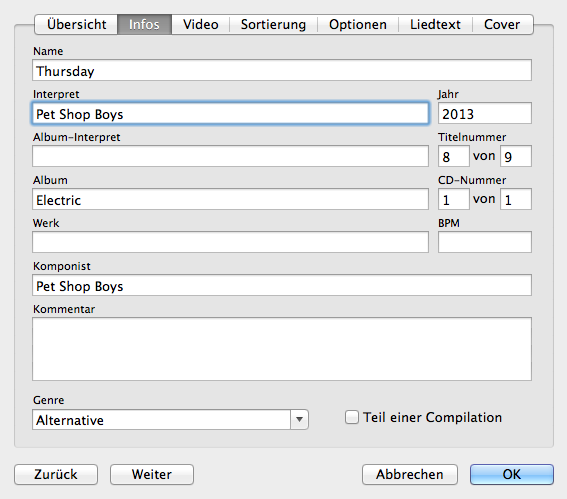
Task: Enable Teil einer Compilation checkbox
Action: point(351,417)
